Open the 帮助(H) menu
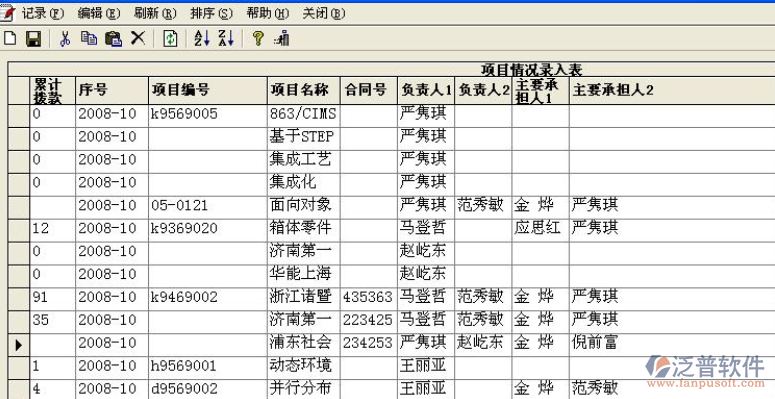 pos(268,13)
